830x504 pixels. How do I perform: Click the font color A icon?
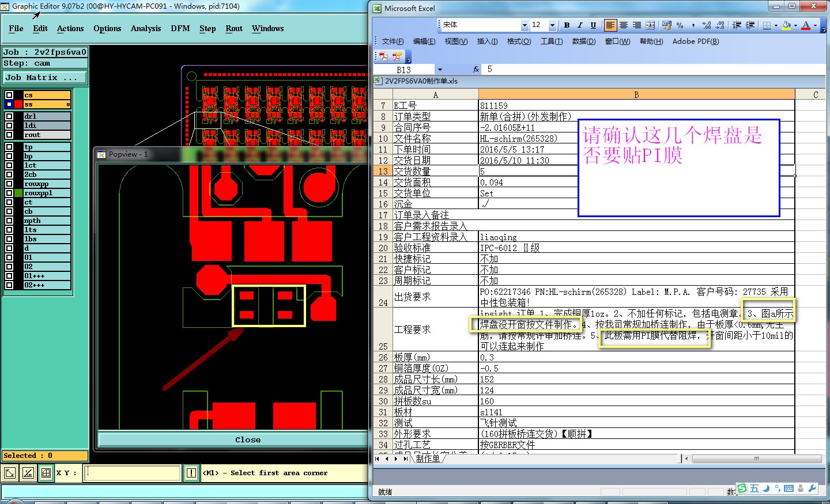(x=806, y=25)
